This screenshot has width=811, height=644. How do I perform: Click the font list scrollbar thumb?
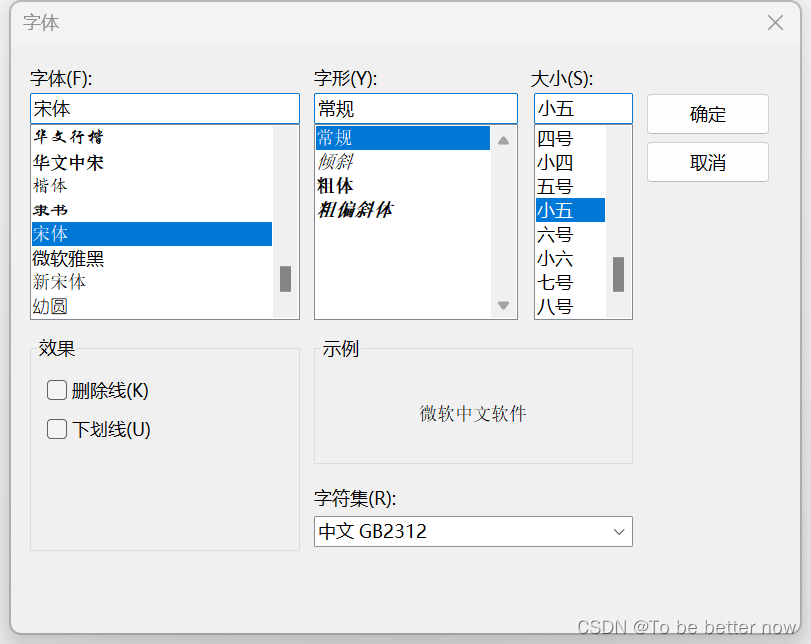click(x=285, y=279)
